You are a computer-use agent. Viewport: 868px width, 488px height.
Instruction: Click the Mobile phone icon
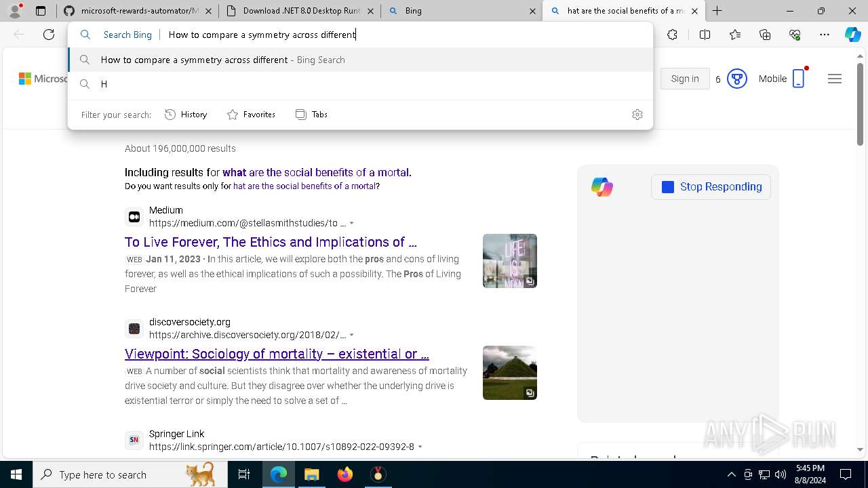click(x=799, y=79)
